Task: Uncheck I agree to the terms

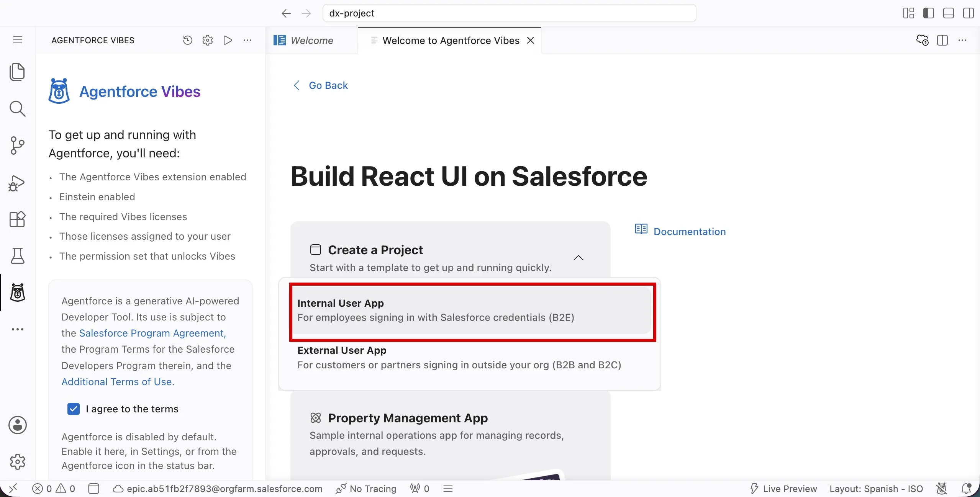Action: pos(74,409)
